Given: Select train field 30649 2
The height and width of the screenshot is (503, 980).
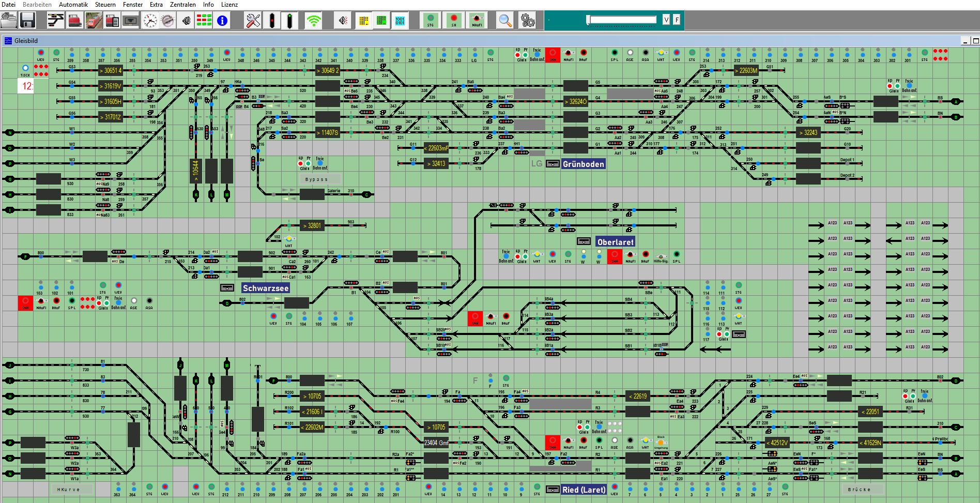Looking at the screenshot, I should [328, 70].
